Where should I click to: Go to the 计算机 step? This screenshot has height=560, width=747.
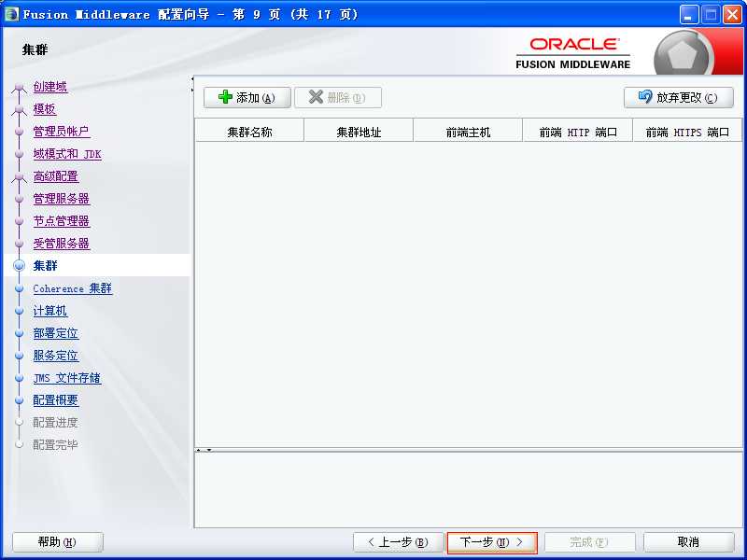coord(50,311)
